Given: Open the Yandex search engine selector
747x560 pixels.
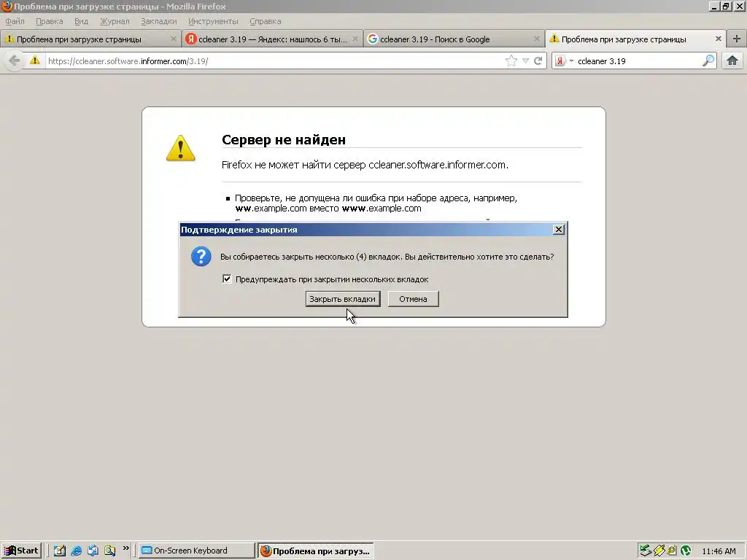Looking at the screenshot, I should point(564,61).
